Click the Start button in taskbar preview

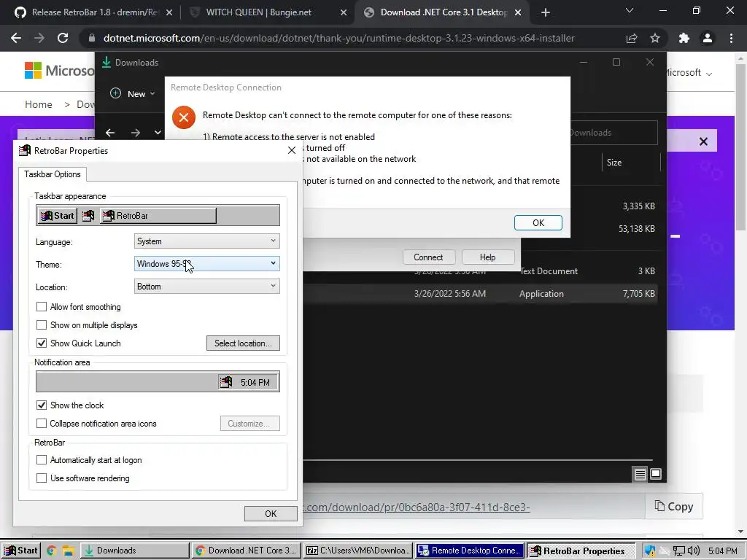[x=57, y=216]
